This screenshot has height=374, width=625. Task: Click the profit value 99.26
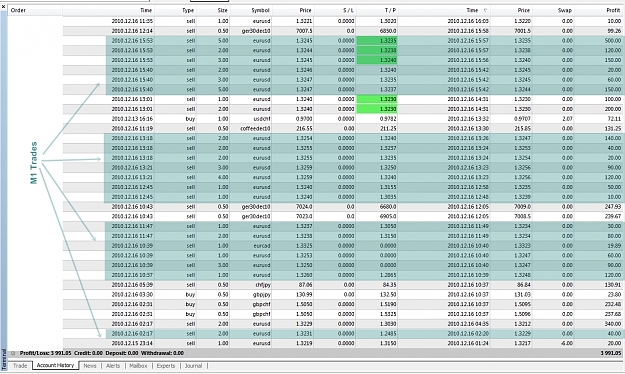click(x=614, y=31)
